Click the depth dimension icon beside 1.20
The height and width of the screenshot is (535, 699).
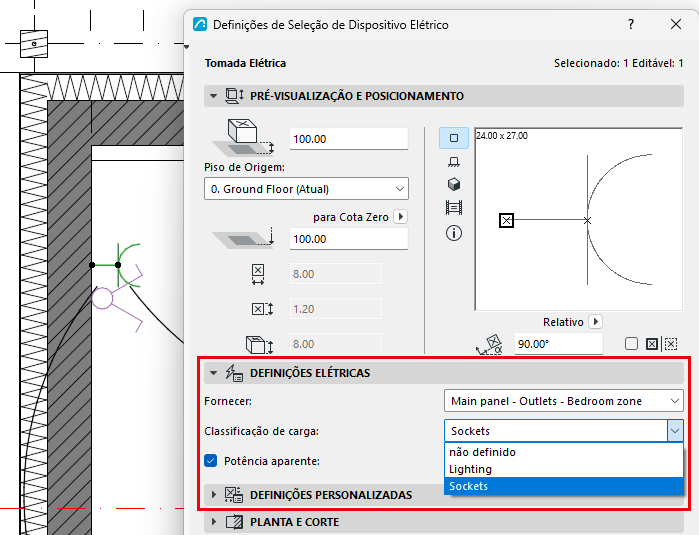(262, 309)
